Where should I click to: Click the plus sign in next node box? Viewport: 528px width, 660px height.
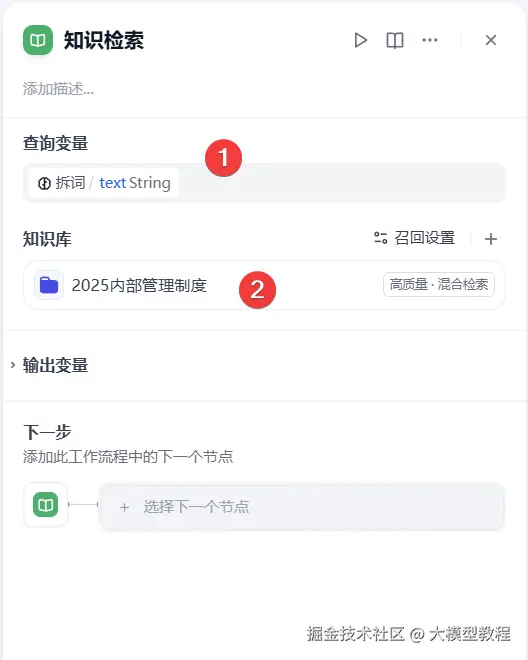tap(124, 507)
